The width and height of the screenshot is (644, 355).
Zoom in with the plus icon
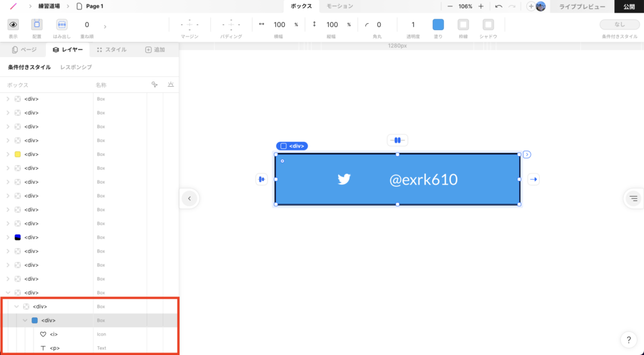(481, 6)
